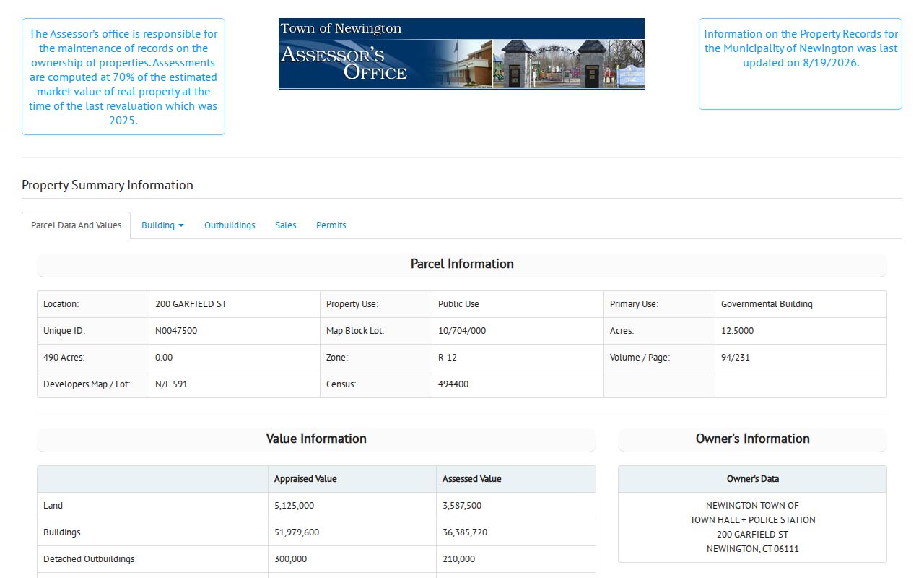Click the Owner's Data table header

pyautogui.click(x=752, y=479)
